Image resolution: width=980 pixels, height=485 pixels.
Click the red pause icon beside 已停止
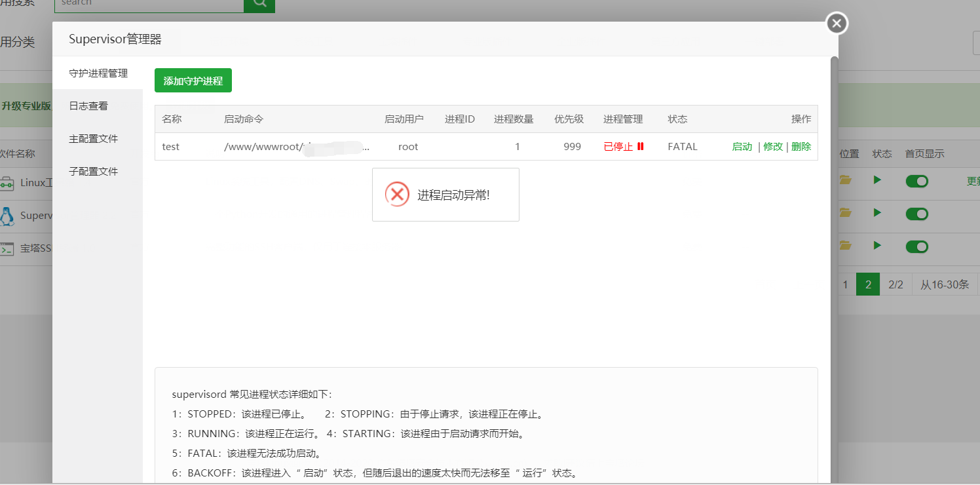(x=640, y=146)
